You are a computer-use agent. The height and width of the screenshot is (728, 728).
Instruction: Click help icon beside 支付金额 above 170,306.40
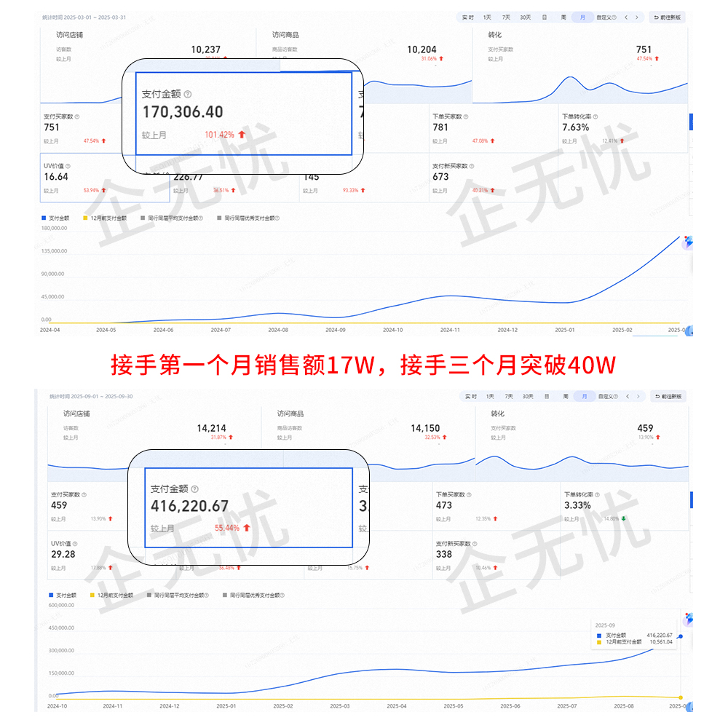(188, 95)
